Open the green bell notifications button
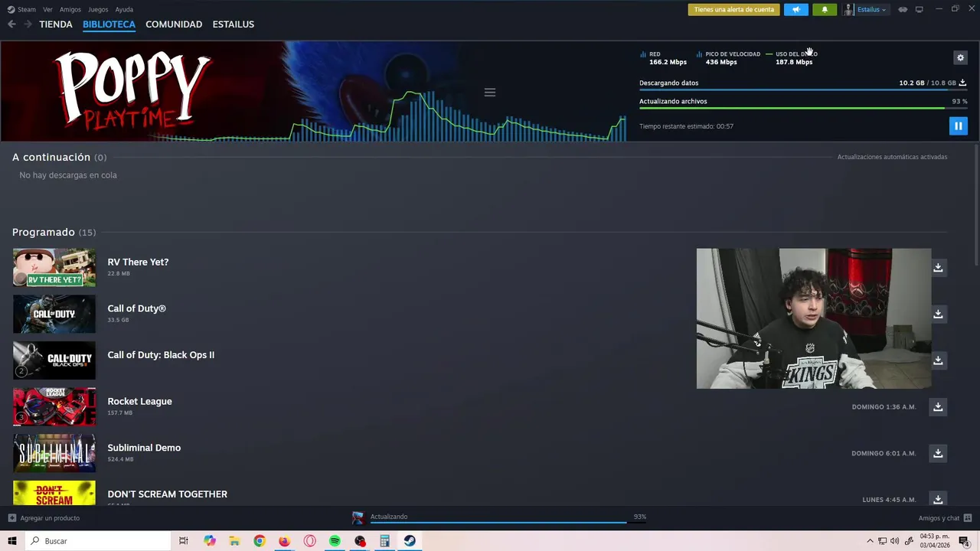The image size is (980, 551). (825, 9)
